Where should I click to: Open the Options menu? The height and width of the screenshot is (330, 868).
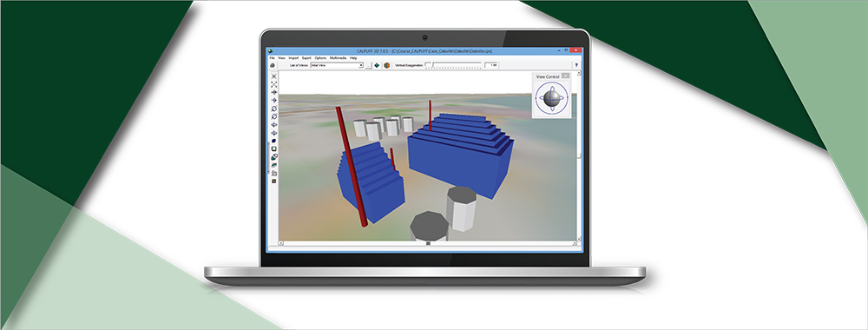coord(320,58)
